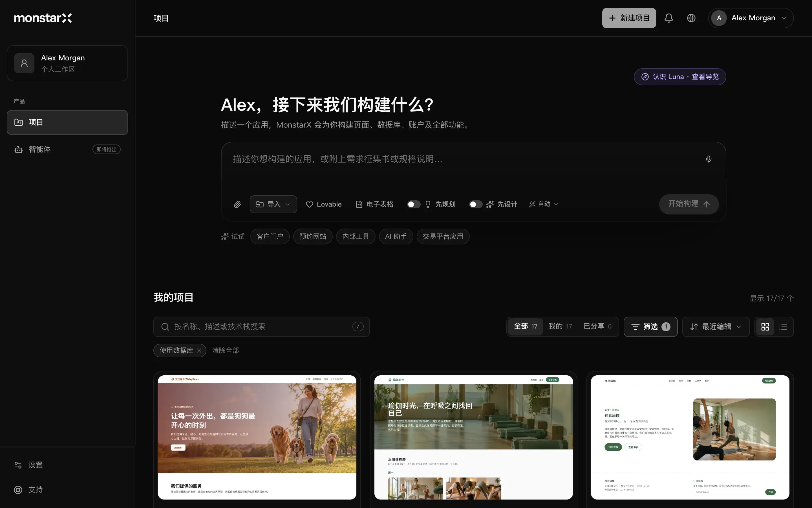
Task: Open the 最近编辑 sort dropdown
Action: click(x=716, y=327)
